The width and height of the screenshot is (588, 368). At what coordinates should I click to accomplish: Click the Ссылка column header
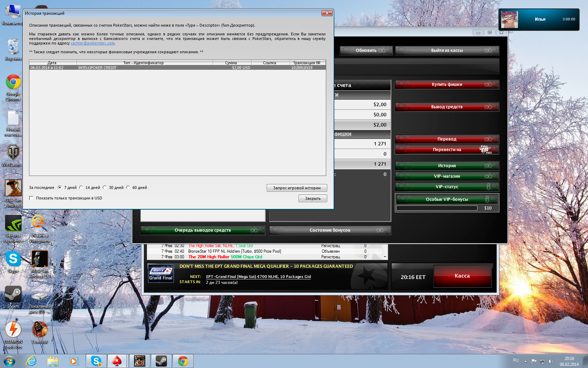[271, 63]
